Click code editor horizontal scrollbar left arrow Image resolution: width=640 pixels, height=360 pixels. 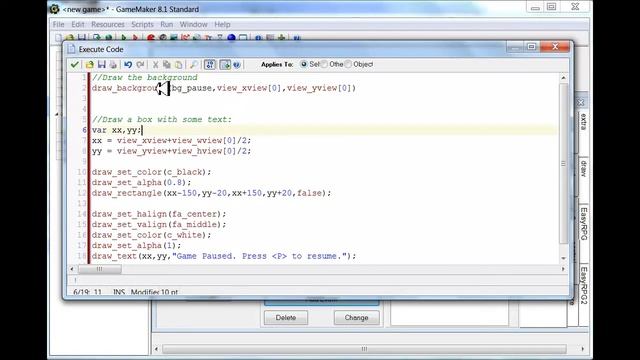(x=72, y=269)
